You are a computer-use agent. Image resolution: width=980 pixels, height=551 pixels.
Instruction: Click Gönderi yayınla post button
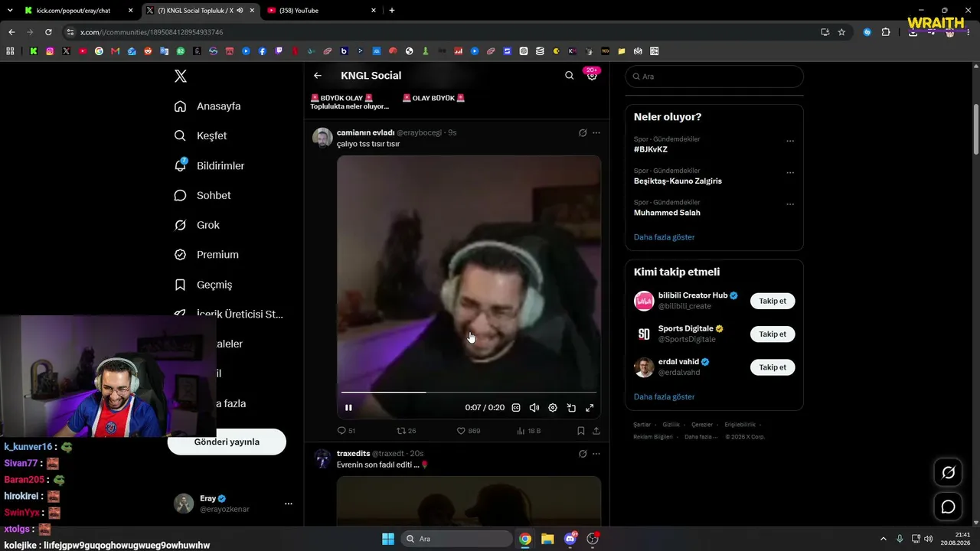coord(227,442)
